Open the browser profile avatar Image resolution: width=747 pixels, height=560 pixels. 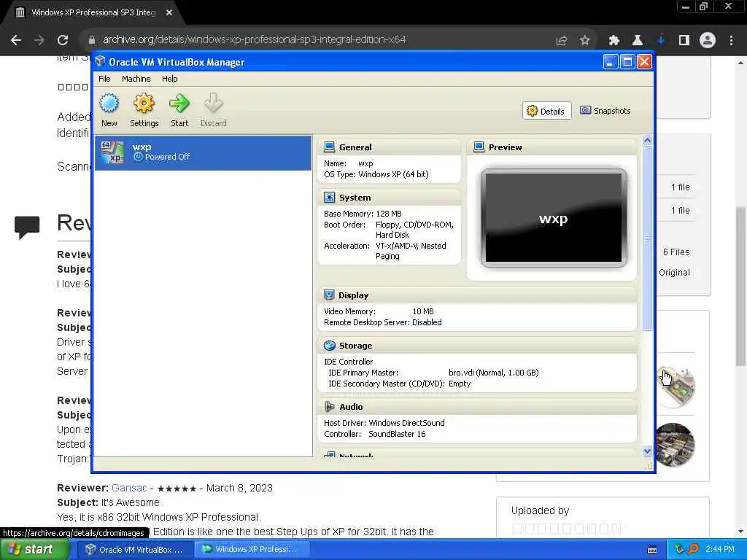[708, 41]
